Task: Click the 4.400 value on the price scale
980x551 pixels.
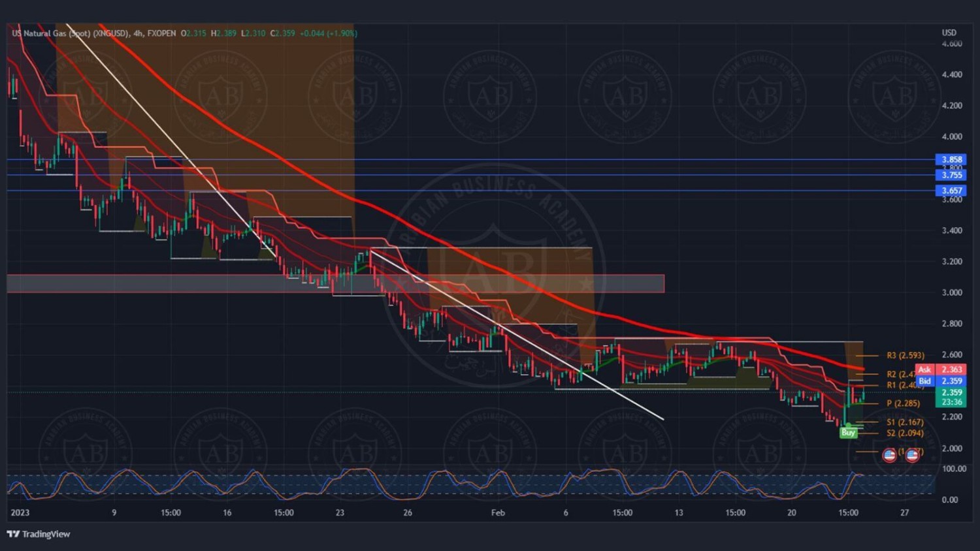Action: [952, 74]
